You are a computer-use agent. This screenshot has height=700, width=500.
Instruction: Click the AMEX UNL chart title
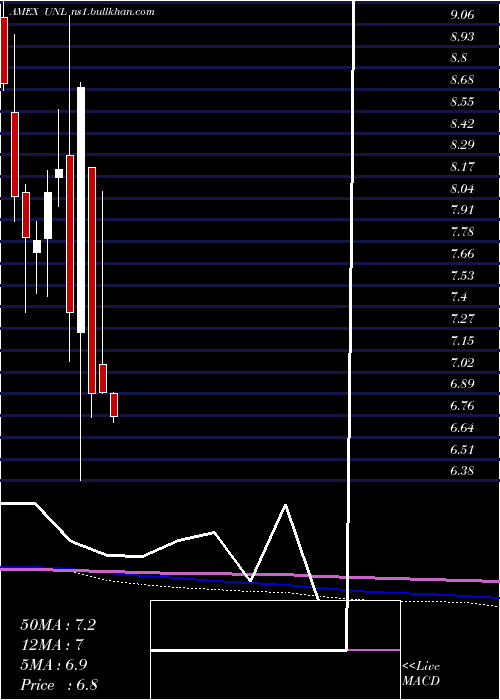[38, 12]
